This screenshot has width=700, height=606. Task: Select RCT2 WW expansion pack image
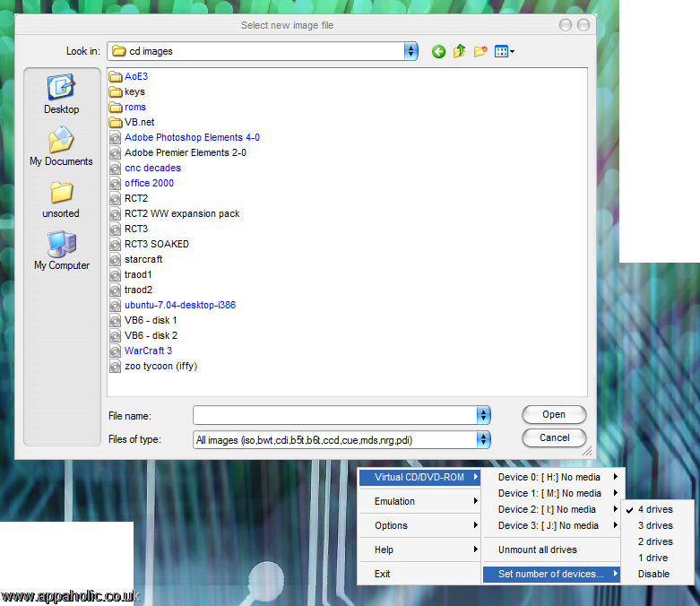pos(175,213)
